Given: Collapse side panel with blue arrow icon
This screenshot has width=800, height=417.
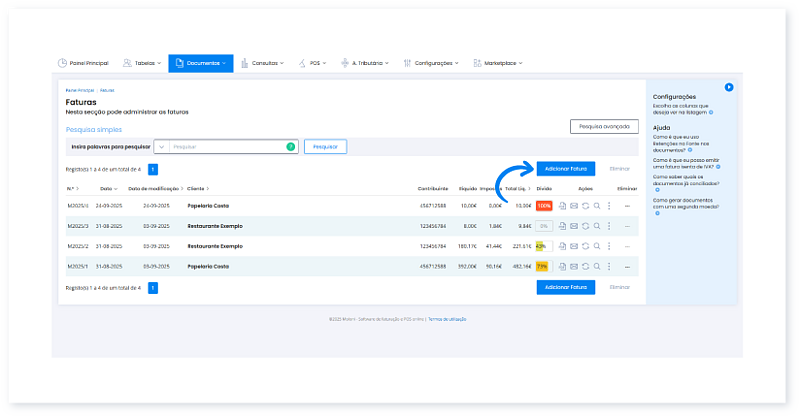Looking at the screenshot, I should tap(729, 87).
